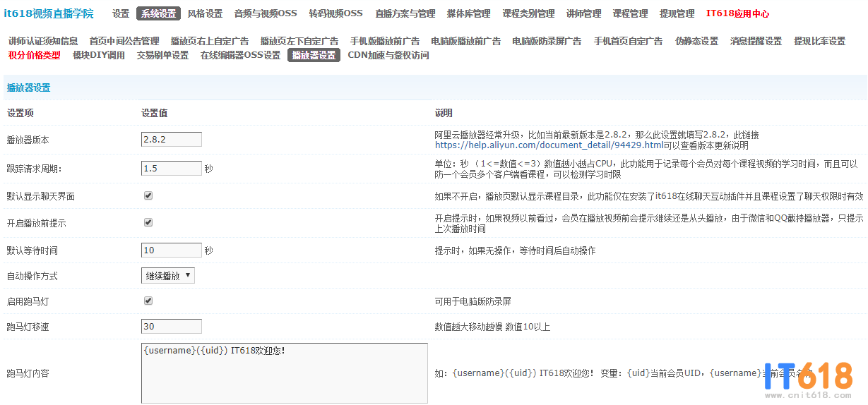Toggle the 启用跑马灯 checkbox

click(148, 301)
